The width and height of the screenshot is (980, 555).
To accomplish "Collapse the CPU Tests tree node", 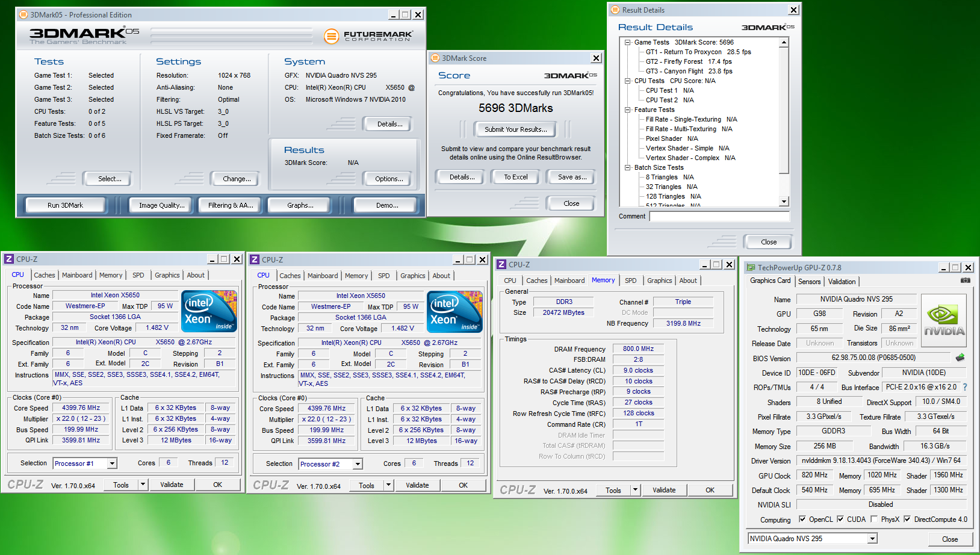I will 628,81.
